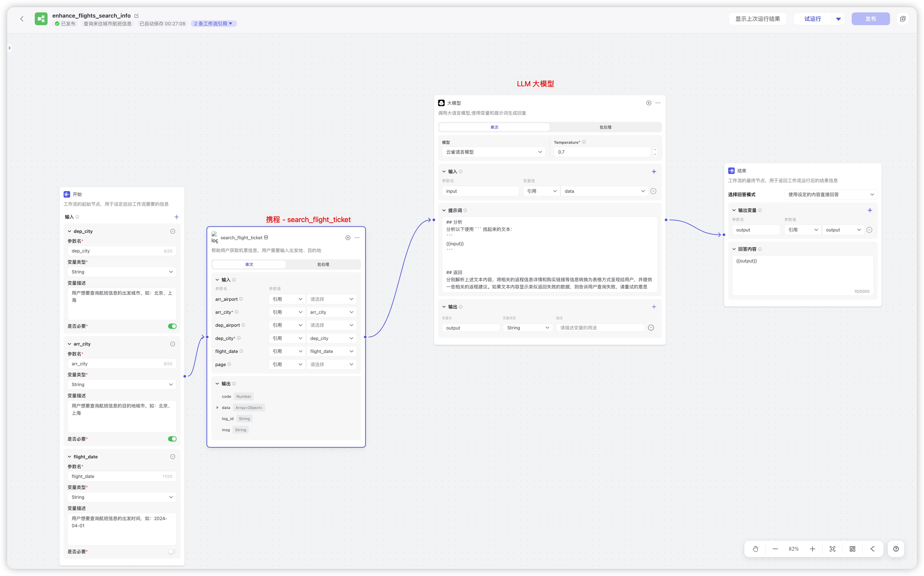Viewport: 924px width, 576px height.
Task: Click the 试运行 button
Action: pos(812,19)
